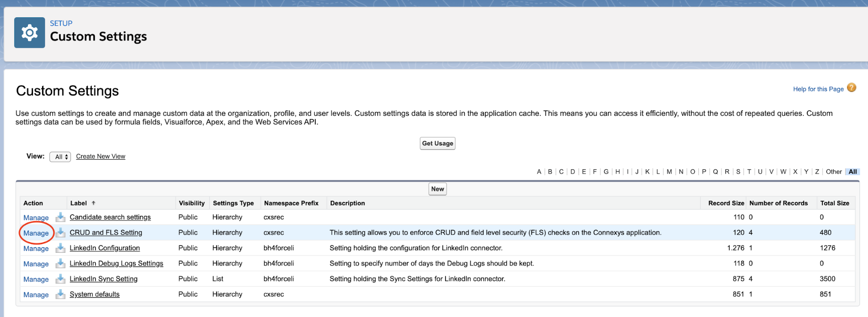Click the description about Sync Settings for LinkedIn

(417, 279)
